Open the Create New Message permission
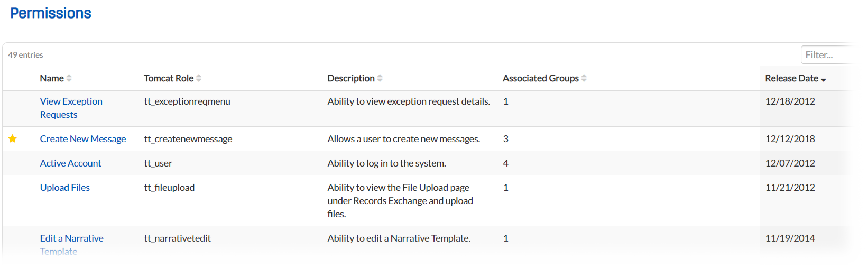Image resolution: width=868 pixels, height=268 pixels. 83,139
